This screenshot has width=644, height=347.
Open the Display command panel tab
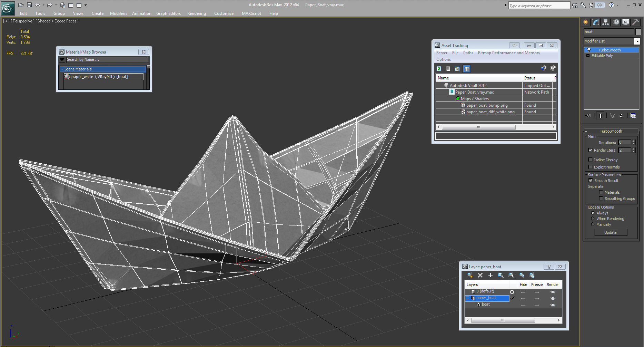point(626,22)
